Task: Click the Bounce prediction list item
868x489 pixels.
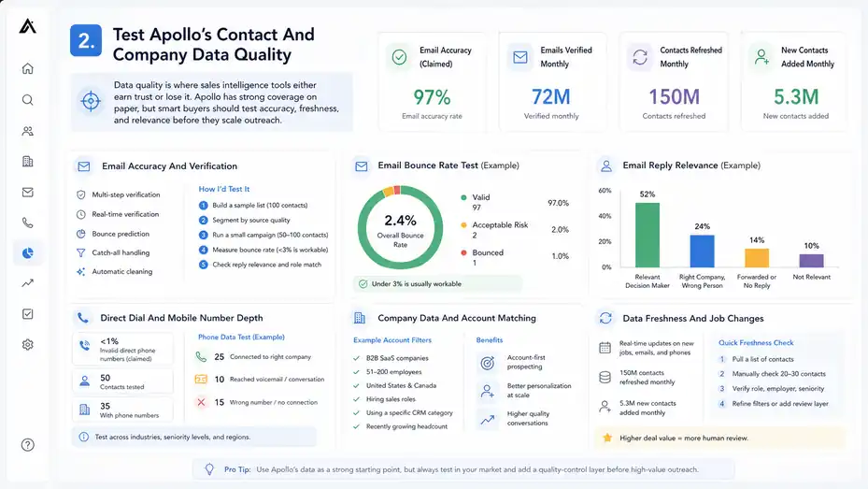Action: pyautogui.click(x=113, y=234)
